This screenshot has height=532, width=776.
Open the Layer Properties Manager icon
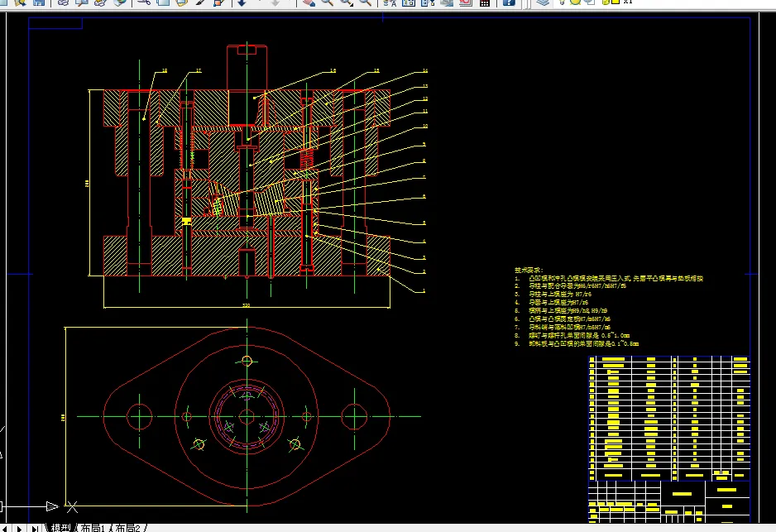pyautogui.click(x=543, y=2)
